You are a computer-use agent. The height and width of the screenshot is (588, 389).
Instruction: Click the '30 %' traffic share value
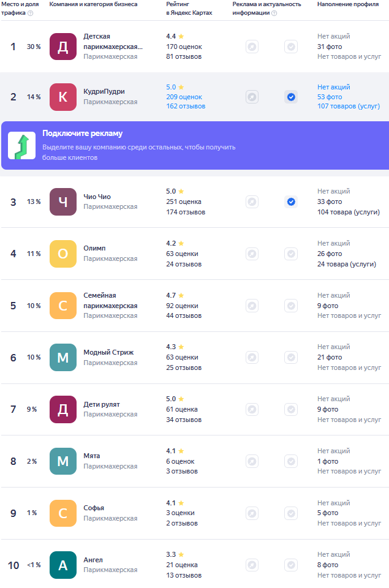point(34,47)
